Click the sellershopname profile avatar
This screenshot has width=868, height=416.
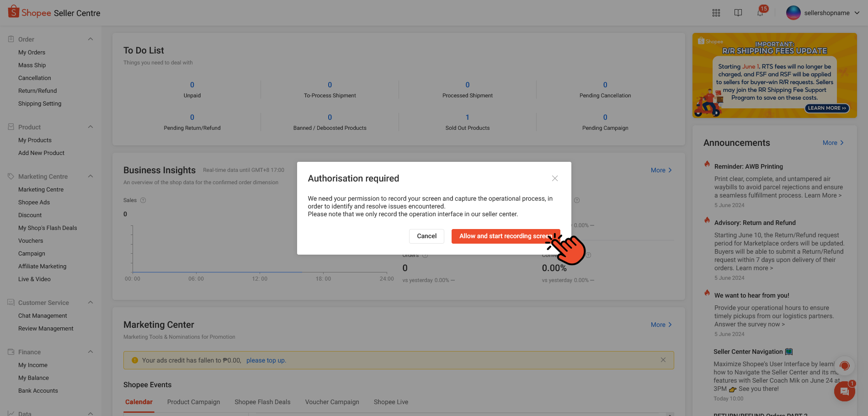click(x=793, y=13)
